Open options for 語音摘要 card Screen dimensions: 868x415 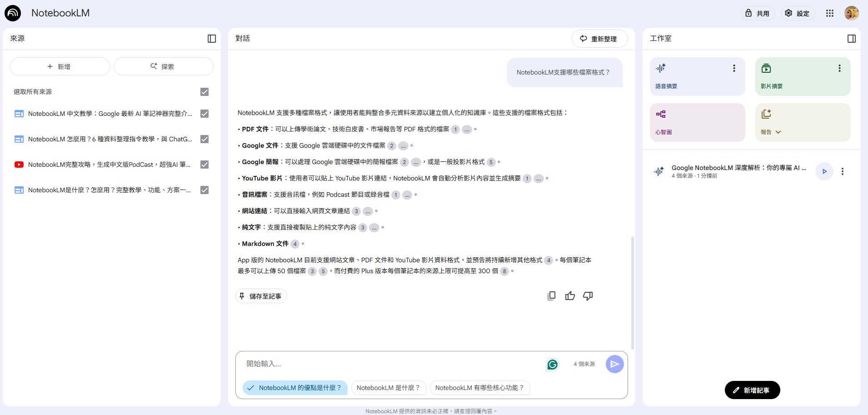tap(734, 68)
